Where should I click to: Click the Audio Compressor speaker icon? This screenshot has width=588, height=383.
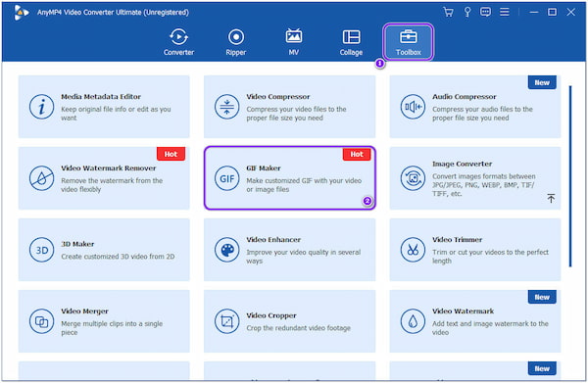[413, 107]
